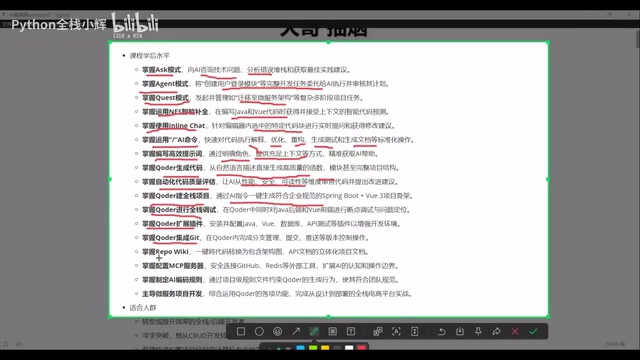Start the long scrolling screenshot tool
640x360 pixels.
[414, 331]
